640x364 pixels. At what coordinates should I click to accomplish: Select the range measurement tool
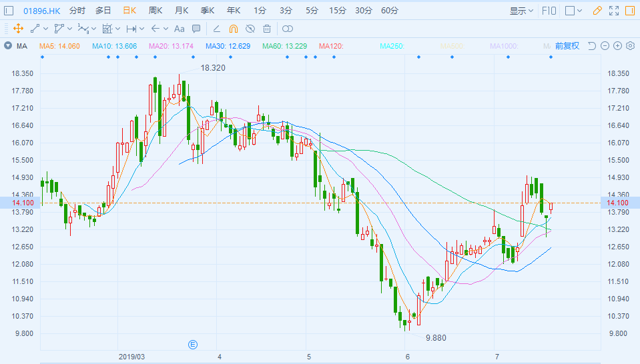point(131,29)
